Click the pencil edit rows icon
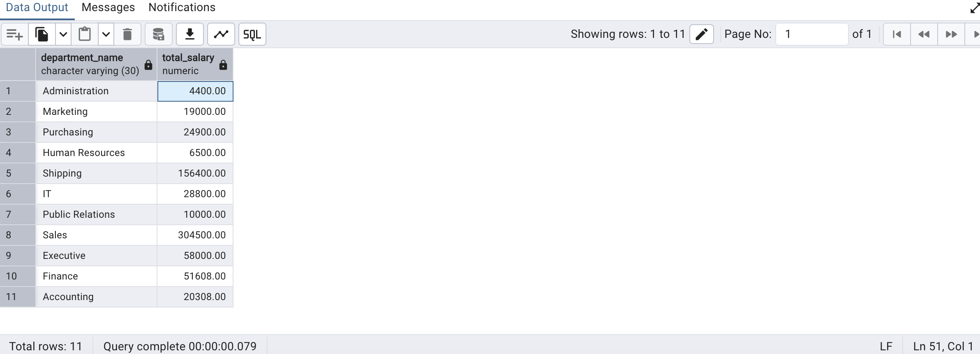The image size is (980, 354). [x=701, y=34]
